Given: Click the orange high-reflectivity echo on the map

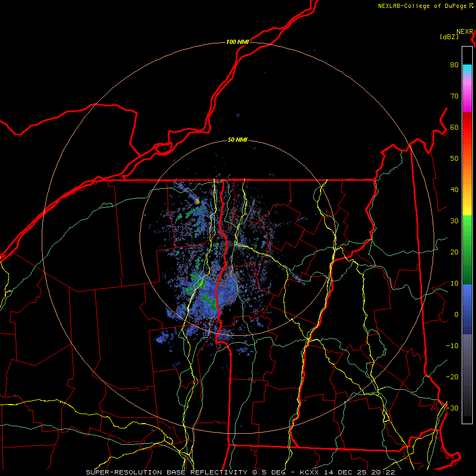Looking at the screenshot, I should click(198, 200).
